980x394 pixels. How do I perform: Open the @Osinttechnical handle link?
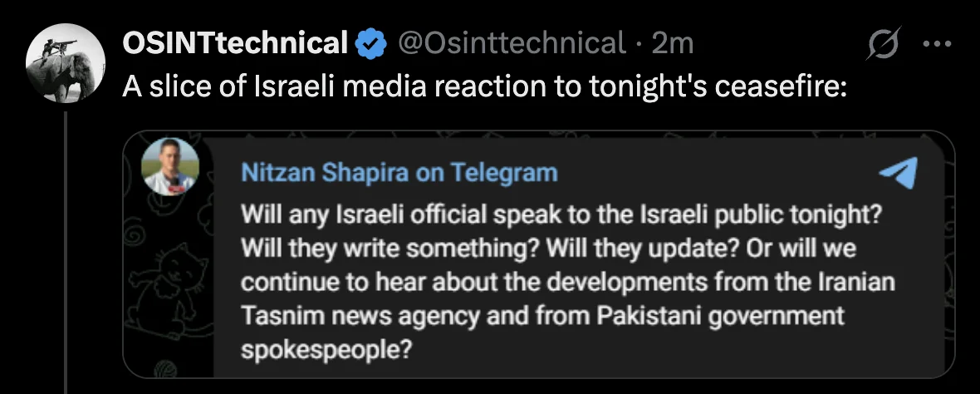(512, 43)
